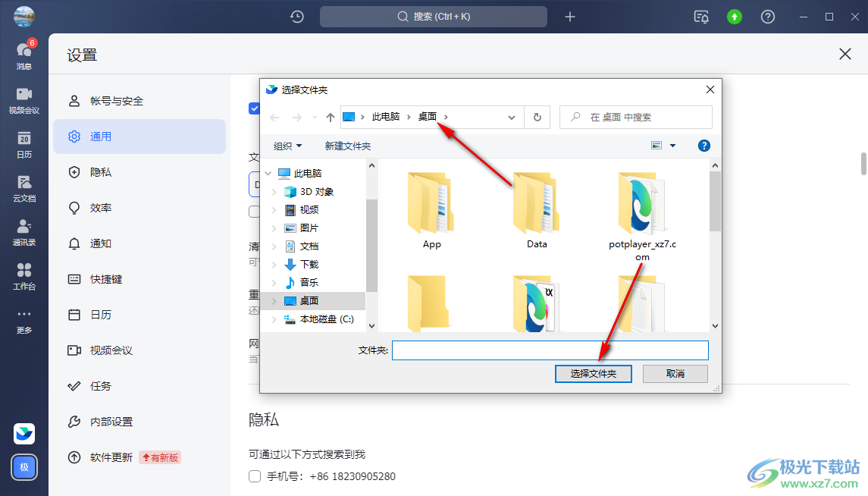
Task: Expand Local Disk (C:) tree node
Action: [274, 319]
